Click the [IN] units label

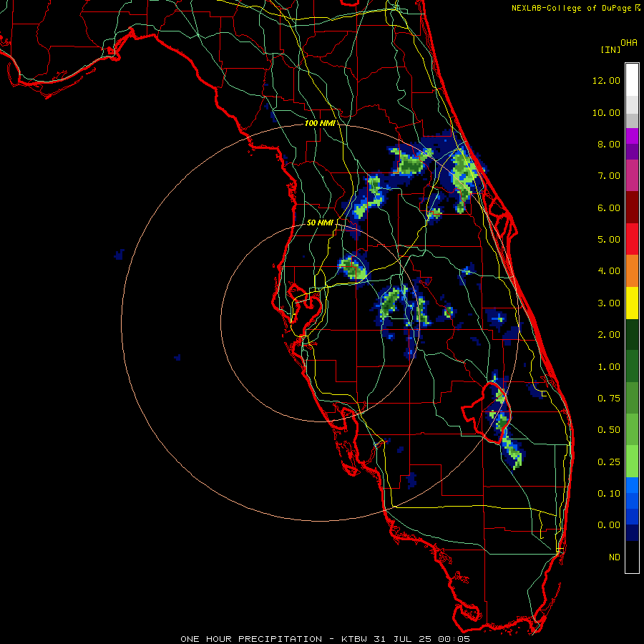610,49
